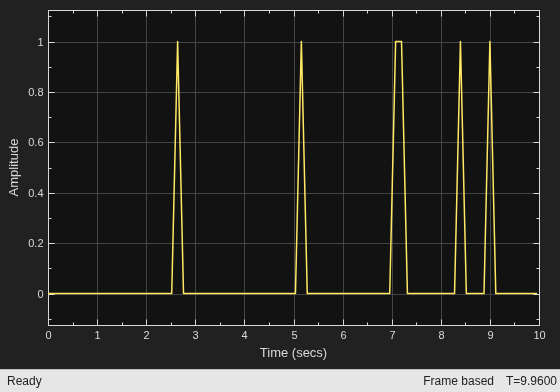Click the y-axis tick label 0.2
Image resolution: width=560 pixels, height=392 pixels.
(x=36, y=243)
